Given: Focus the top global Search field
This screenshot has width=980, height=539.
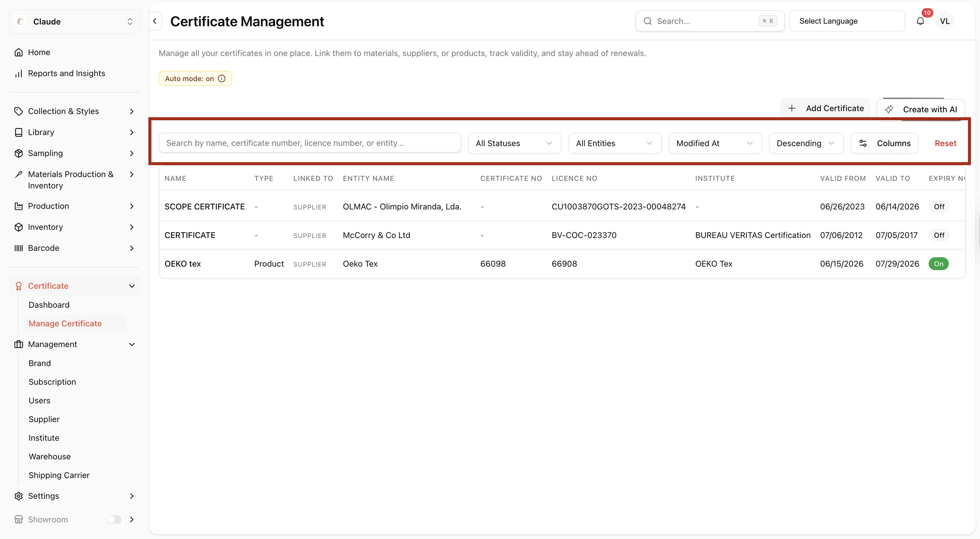Looking at the screenshot, I should coord(710,21).
